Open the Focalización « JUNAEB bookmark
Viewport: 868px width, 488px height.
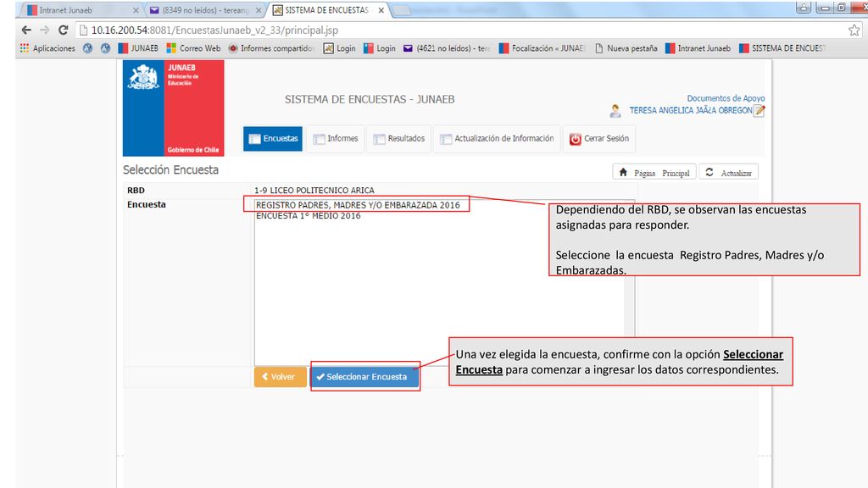click(x=542, y=48)
